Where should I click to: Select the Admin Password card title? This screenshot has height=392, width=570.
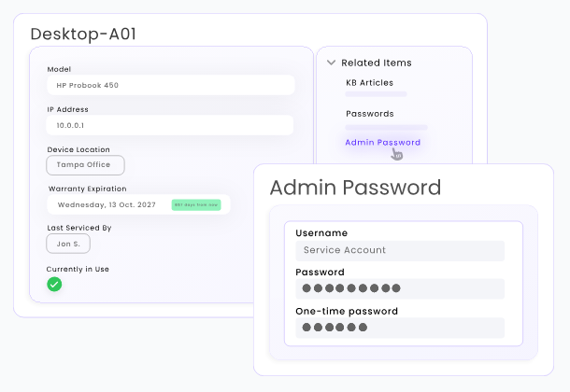pyautogui.click(x=355, y=188)
